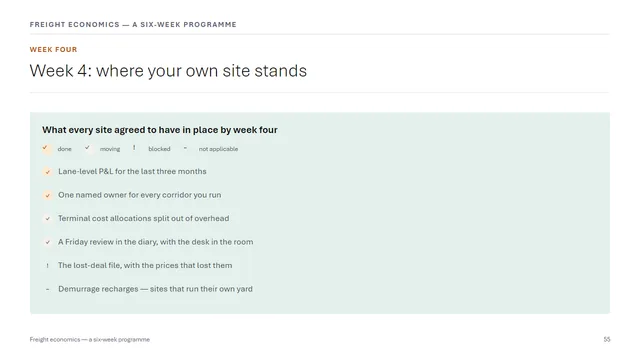Click the 'Week 4: where your own site stands' title
This screenshot has height=360, width=640.
pyautogui.click(x=168, y=71)
